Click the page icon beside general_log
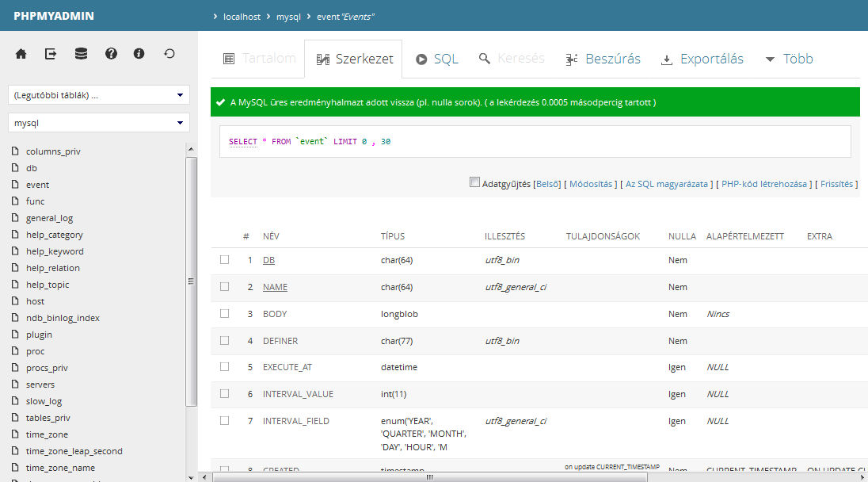 pyautogui.click(x=16, y=217)
